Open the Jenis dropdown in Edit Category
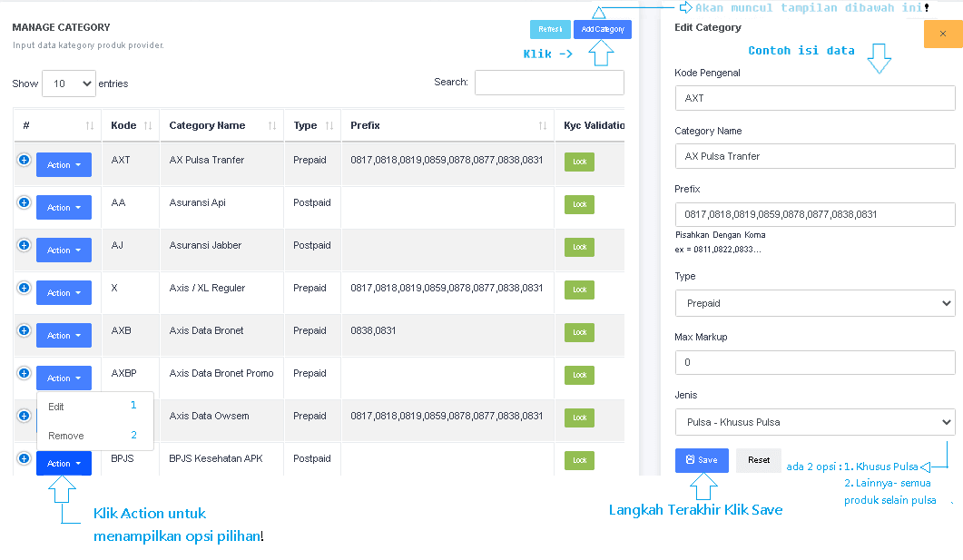This screenshot has width=963, height=560. [x=814, y=422]
